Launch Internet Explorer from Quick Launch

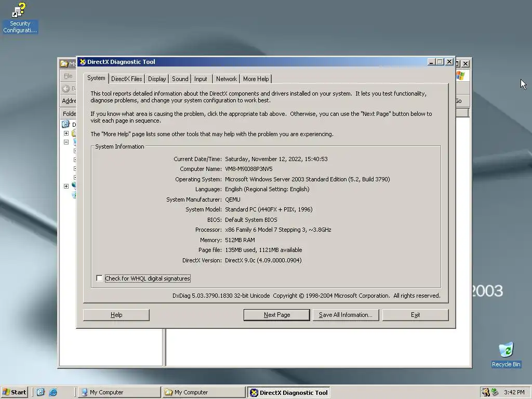coord(53,392)
